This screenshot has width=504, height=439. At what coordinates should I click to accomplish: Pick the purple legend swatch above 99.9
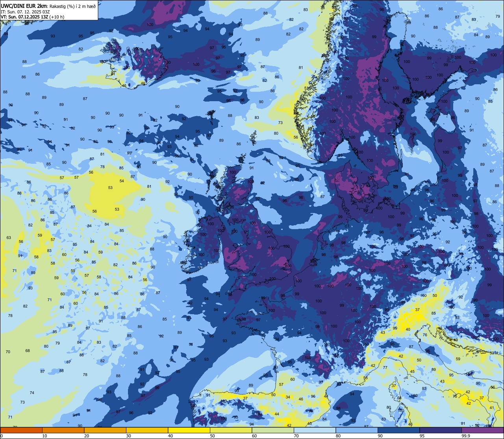[x=483, y=430]
